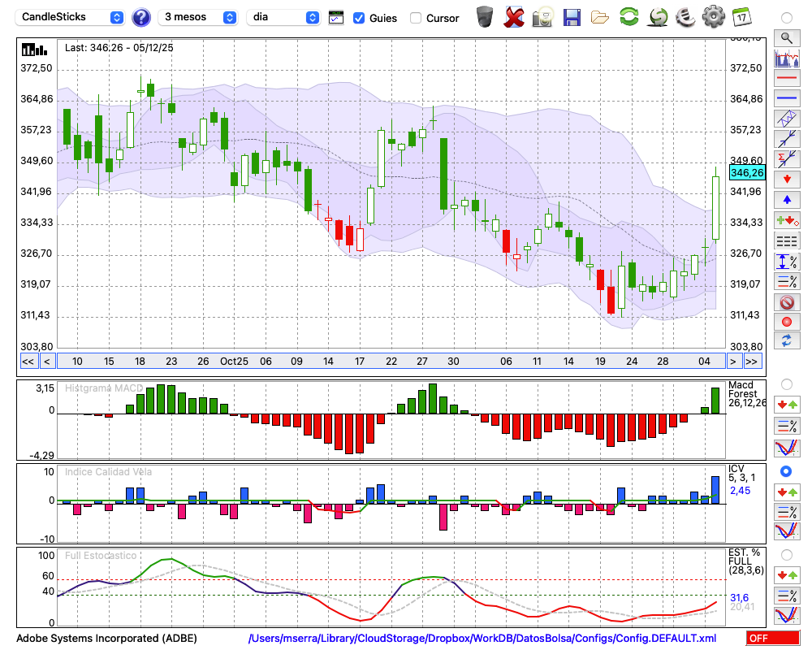Click the camera snapshot icon
This screenshot has width=812, height=650.
[542, 17]
